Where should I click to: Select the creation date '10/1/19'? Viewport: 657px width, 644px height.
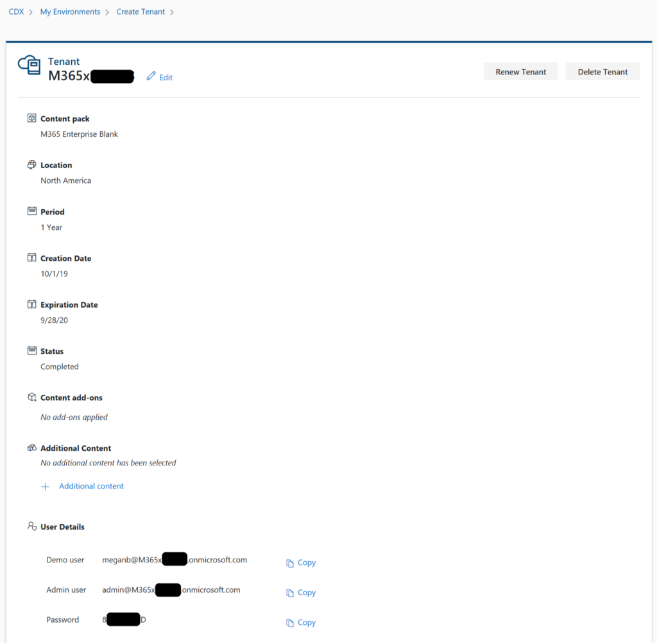[x=54, y=274]
